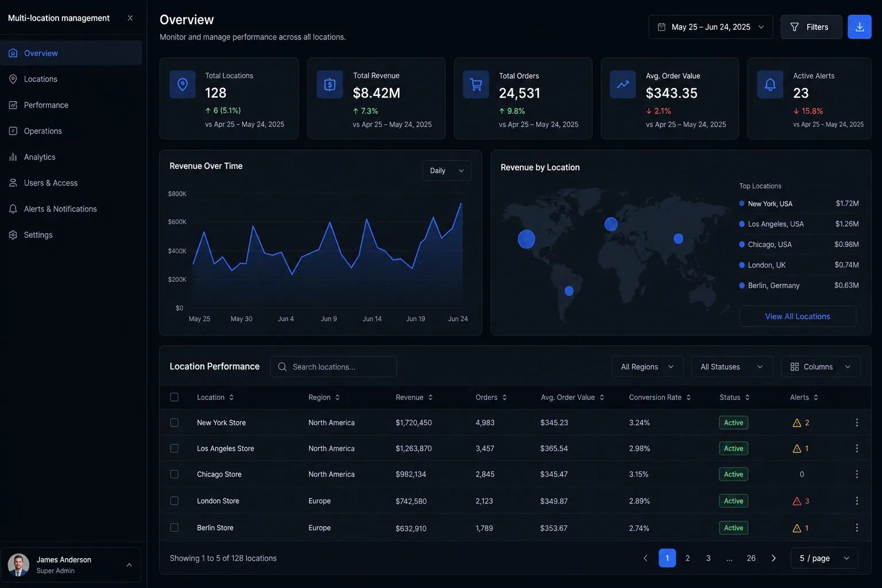Click Los Angeles Store alert warning icon
This screenshot has height=588, width=882.
[797, 449]
